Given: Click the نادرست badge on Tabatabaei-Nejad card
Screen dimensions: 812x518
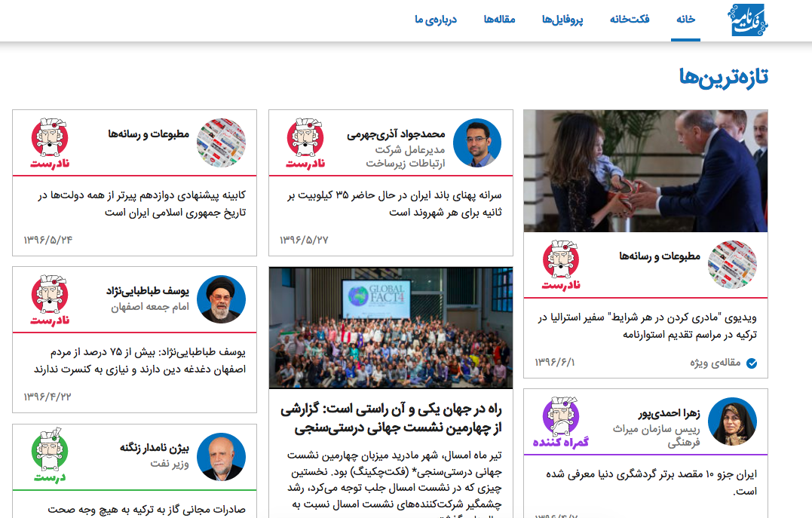Looking at the screenshot, I should click(50, 300).
